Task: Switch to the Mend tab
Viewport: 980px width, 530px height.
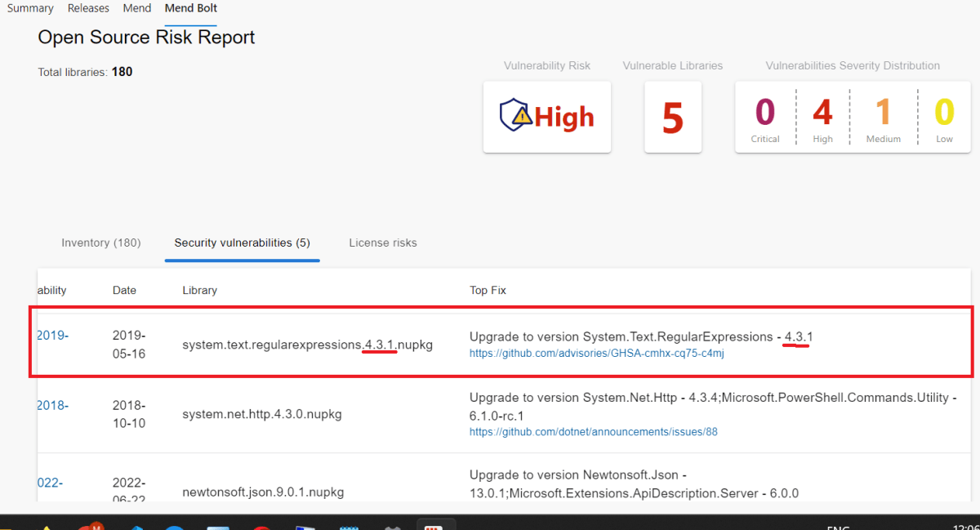Action: pos(137,8)
